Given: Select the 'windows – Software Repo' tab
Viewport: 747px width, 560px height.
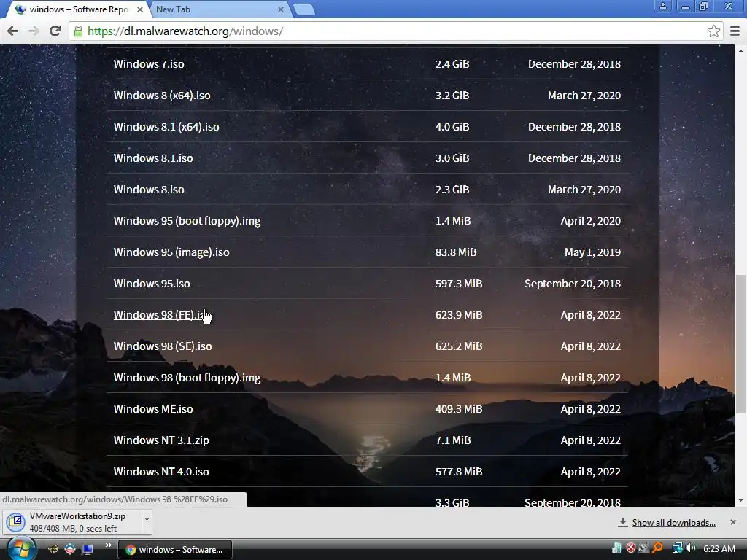Looking at the screenshot, I should coord(79,9).
